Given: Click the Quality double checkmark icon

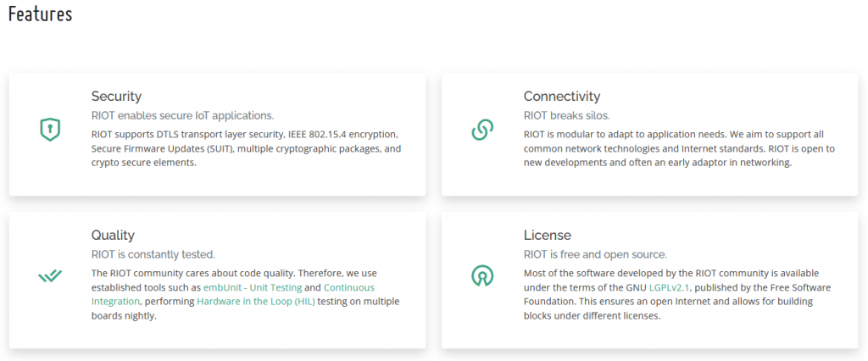Looking at the screenshot, I should [50, 275].
